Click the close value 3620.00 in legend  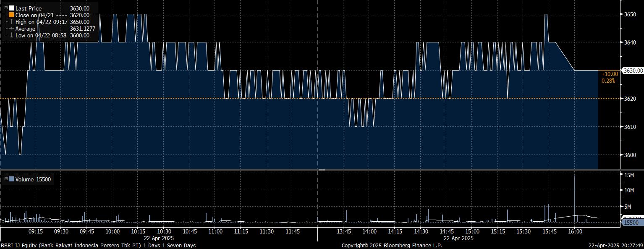[80, 15]
